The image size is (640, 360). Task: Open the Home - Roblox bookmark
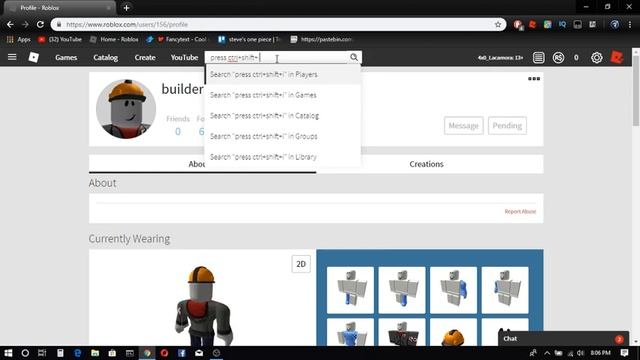pos(114,39)
